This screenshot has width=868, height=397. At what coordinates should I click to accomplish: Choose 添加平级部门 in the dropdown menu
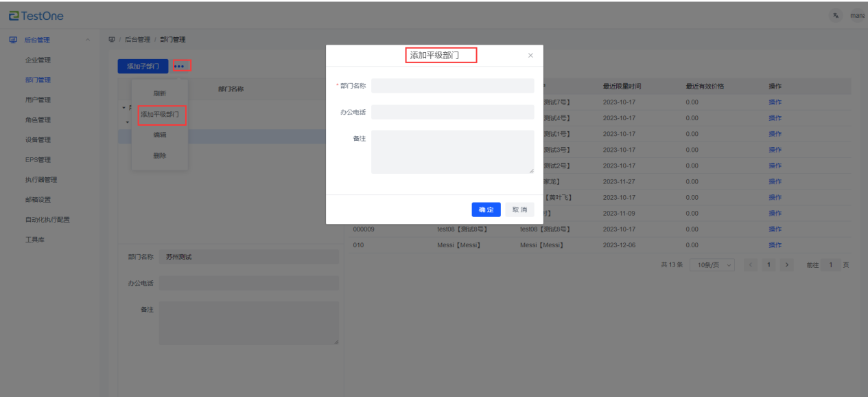click(160, 115)
